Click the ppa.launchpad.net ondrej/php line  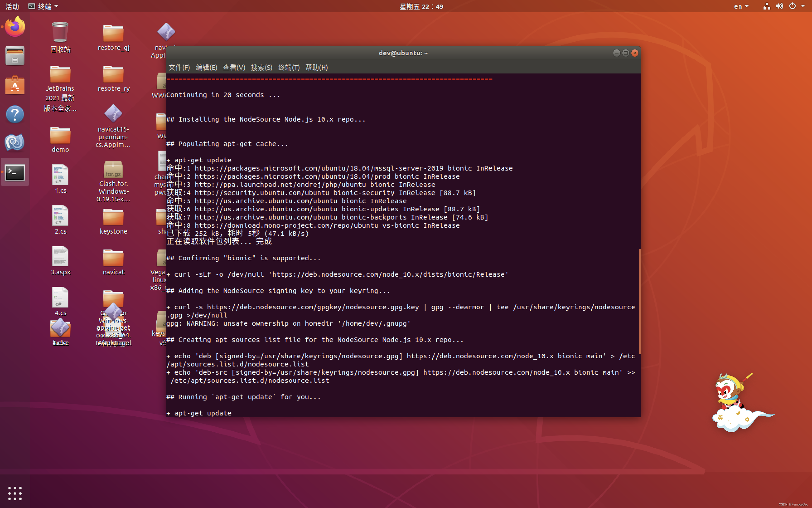click(x=301, y=184)
